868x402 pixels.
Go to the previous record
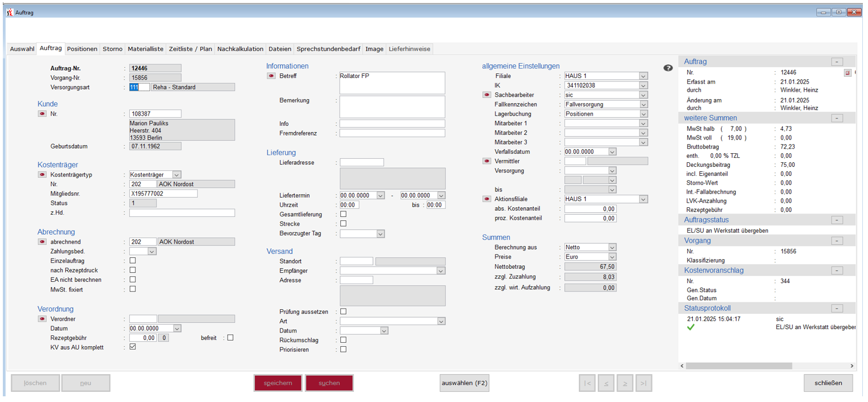pos(606,383)
